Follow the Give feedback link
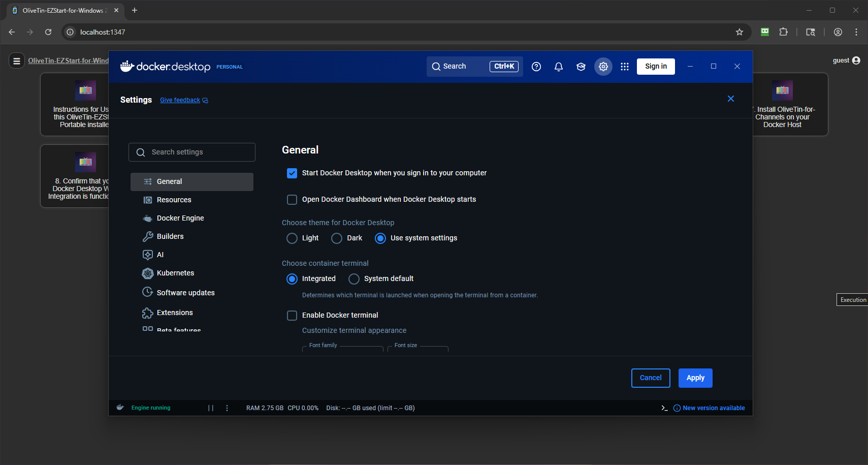The image size is (868, 465). coord(180,100)
